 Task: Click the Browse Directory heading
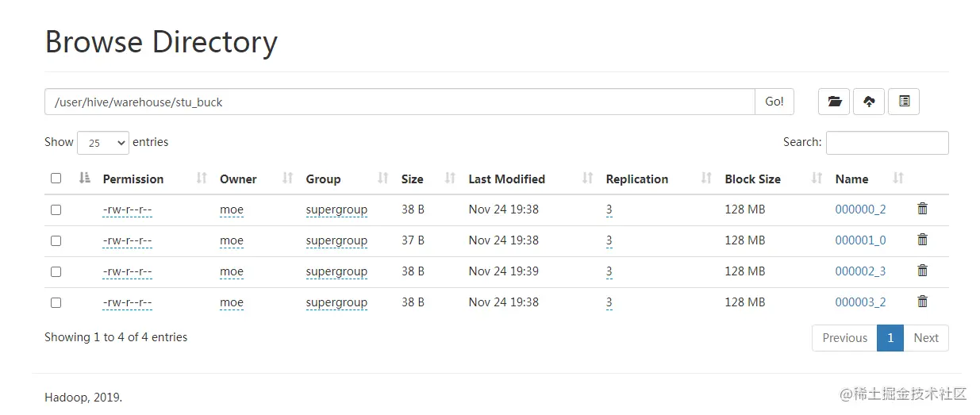click(x=161, y=42)
